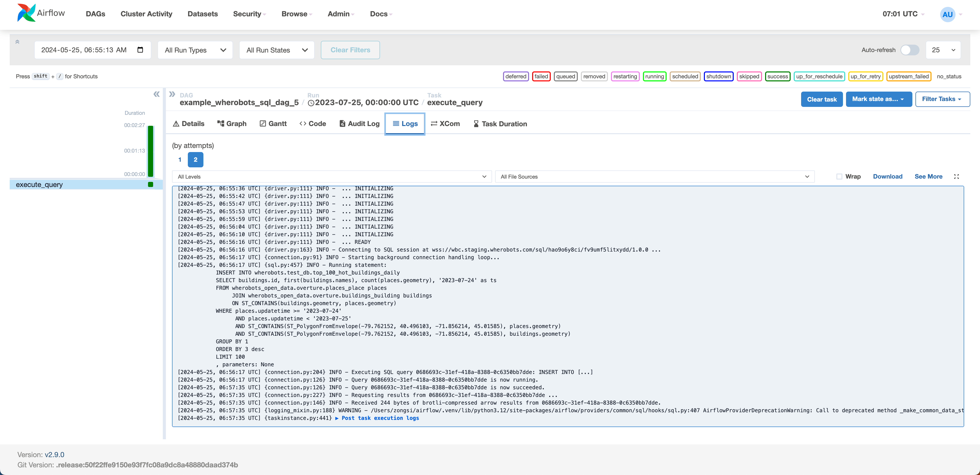Enable the Wrap checkbox
The height and width of the screenshot is (475, 980).
[x=839, y=177]
